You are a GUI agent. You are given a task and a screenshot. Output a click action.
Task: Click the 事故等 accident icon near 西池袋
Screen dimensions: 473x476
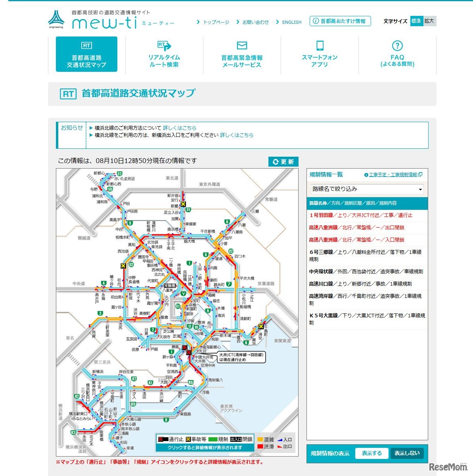[x=123, y=266]
